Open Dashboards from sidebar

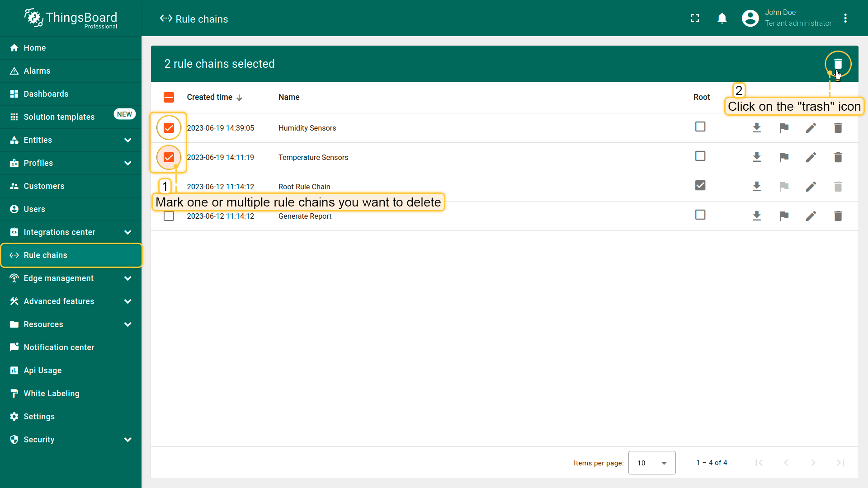46,94
